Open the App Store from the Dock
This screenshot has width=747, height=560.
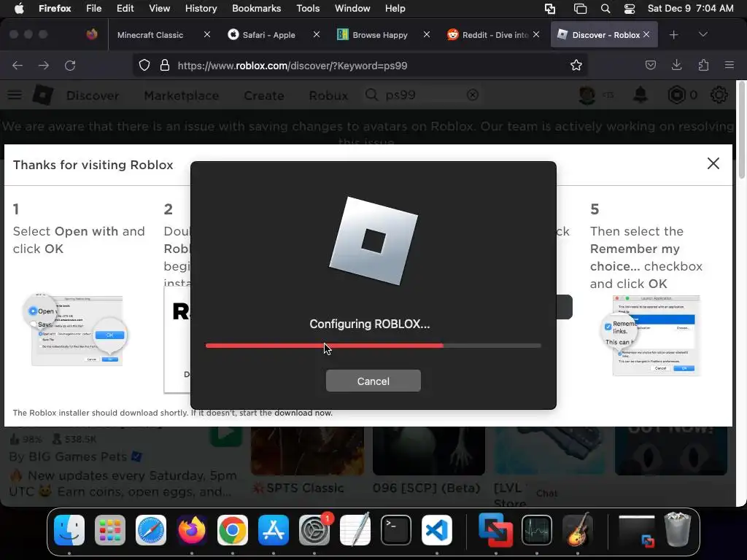click(274, 530)
